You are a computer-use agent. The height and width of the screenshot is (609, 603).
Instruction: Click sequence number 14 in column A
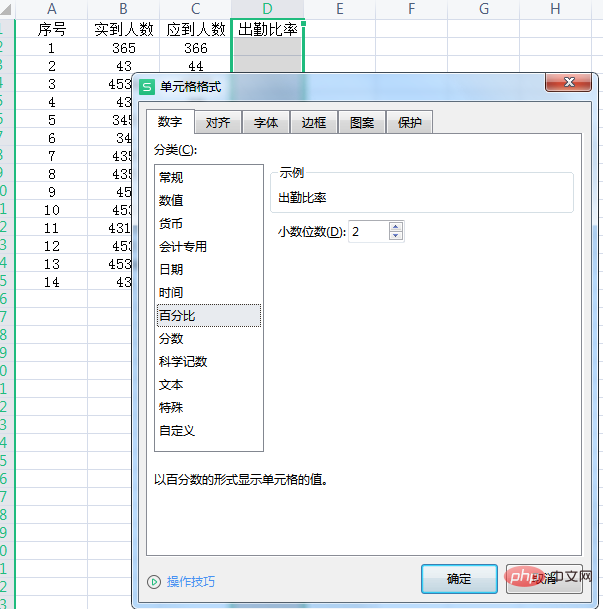click(51, 282)
